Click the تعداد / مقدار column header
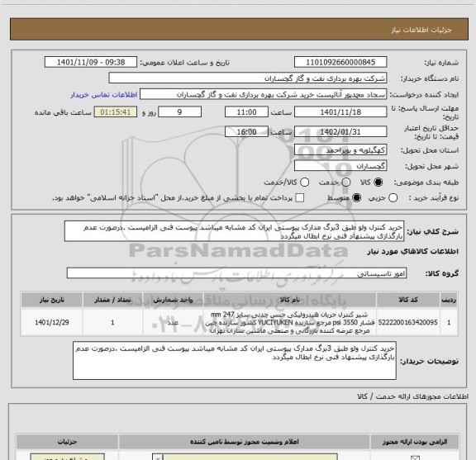The height and width of the screenshot is (460, 476). (112, 300)
